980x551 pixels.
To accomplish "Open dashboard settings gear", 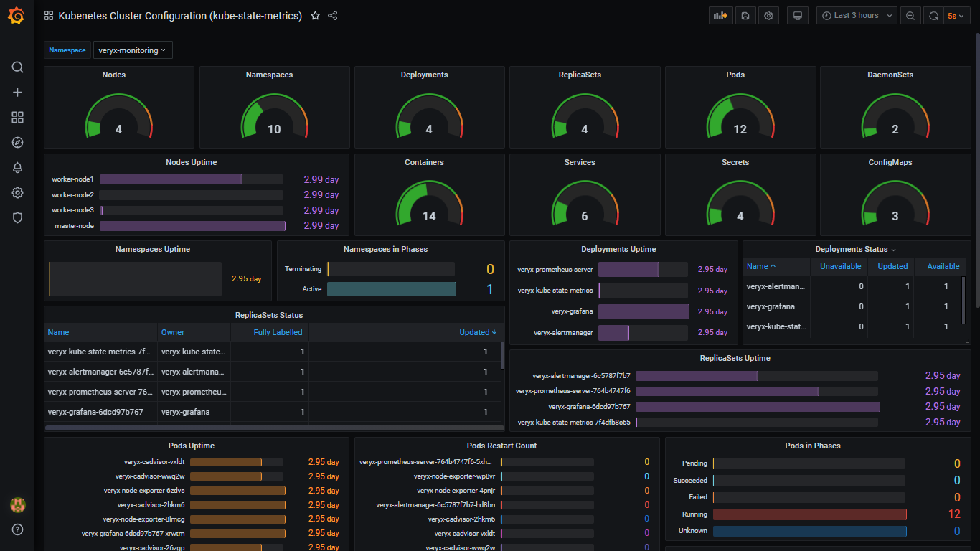I will 768,15.
